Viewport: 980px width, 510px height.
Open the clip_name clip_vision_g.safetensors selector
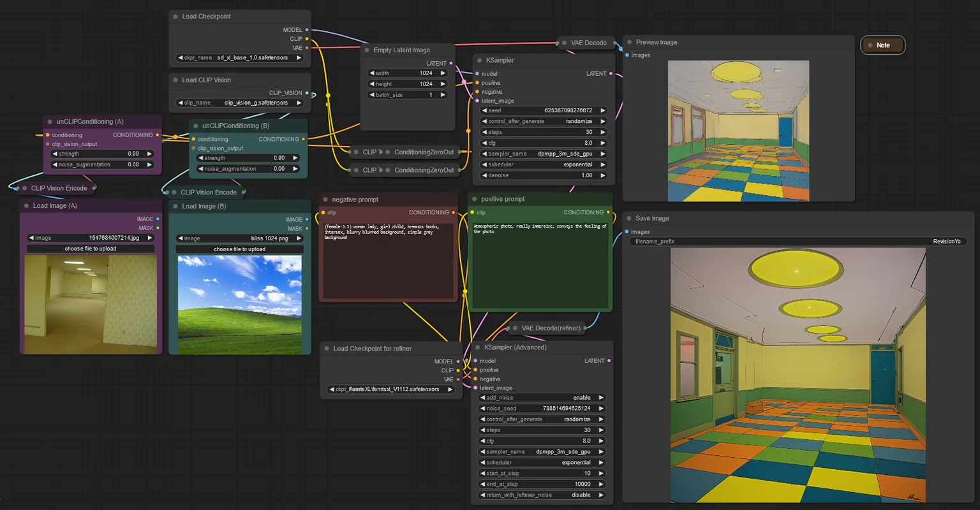[x=240, y=103]
